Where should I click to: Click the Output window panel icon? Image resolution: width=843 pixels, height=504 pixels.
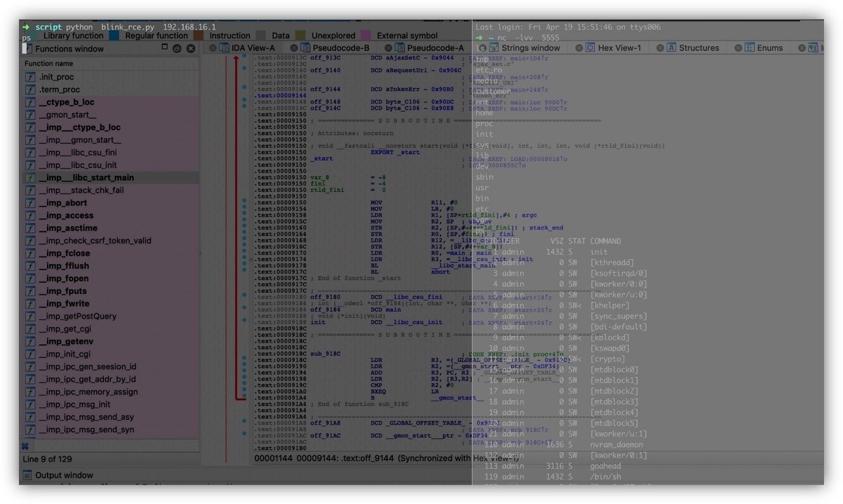click(x=27, y=475)
